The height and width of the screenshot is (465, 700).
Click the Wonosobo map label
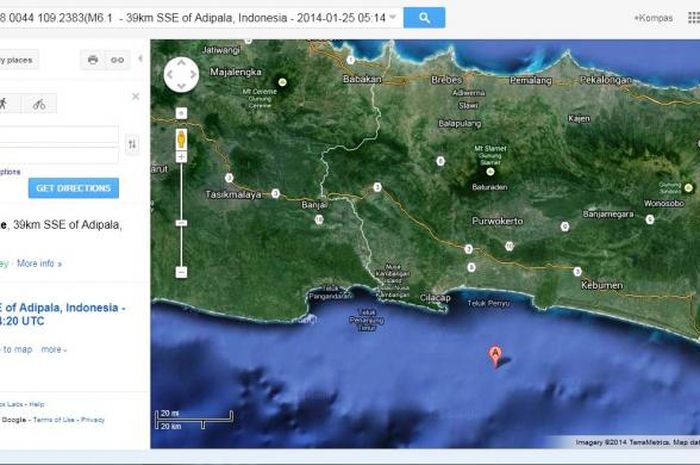664,203
